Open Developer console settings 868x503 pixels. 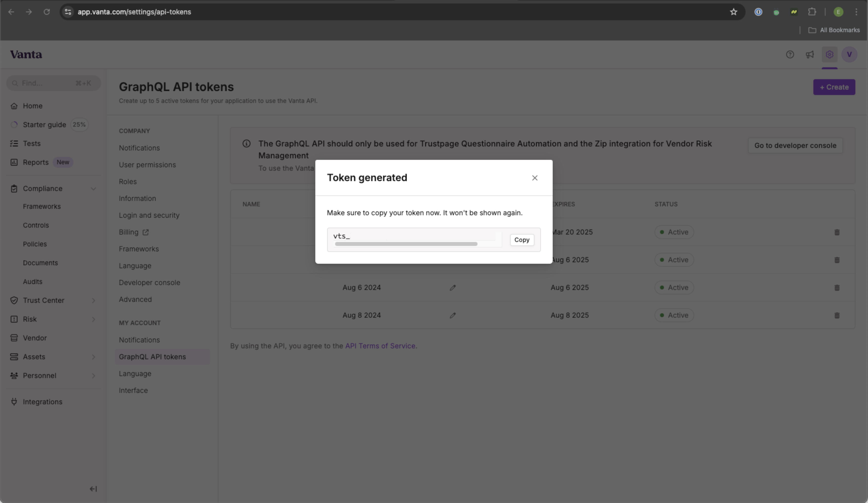coord(149,283)
